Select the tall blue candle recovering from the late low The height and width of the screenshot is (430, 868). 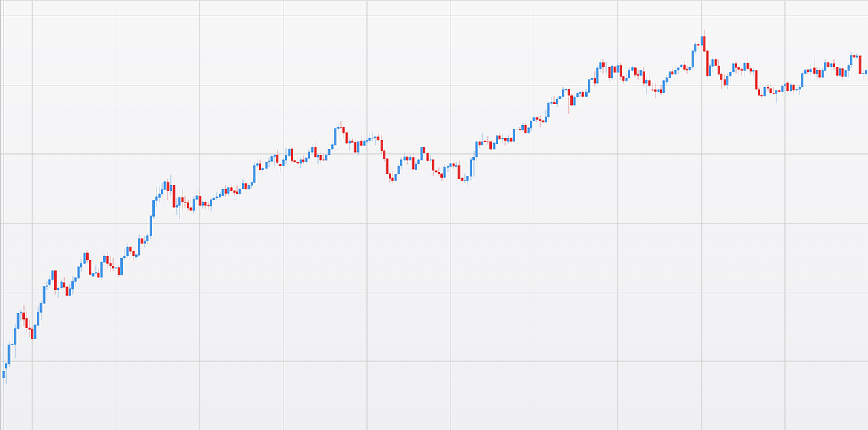pos(802,79)
